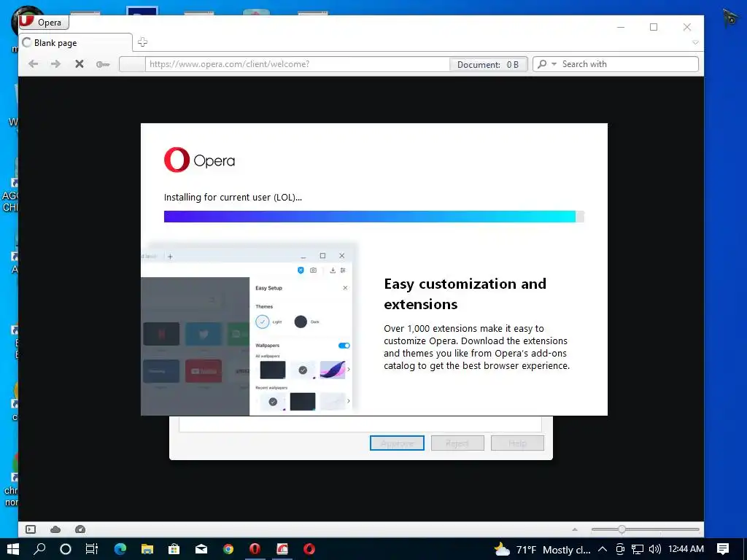Click the Reject button in background dialog
This screenshot has height=560, width=747.
[x=457, y=443]
